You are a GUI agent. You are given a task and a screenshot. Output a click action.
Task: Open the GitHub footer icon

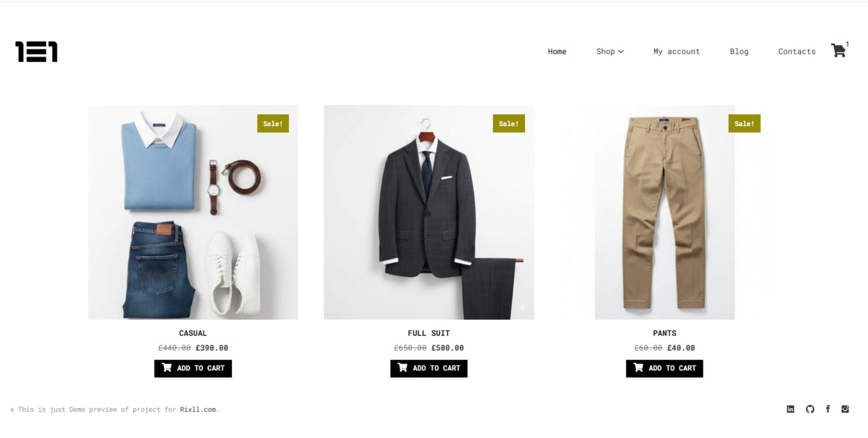[810, 409]
